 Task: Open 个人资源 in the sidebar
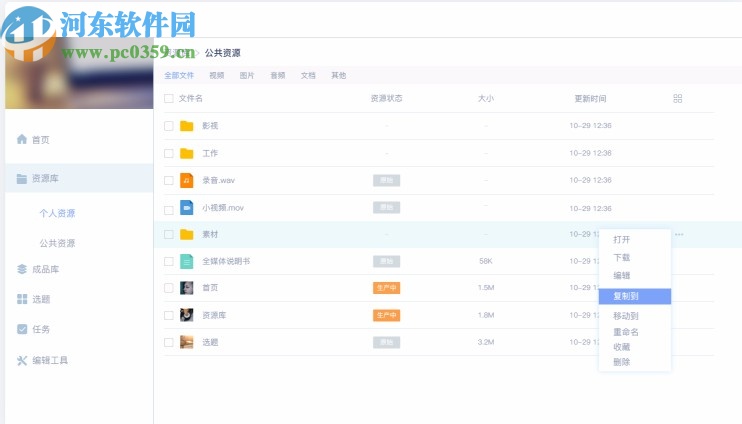[57, 213]
